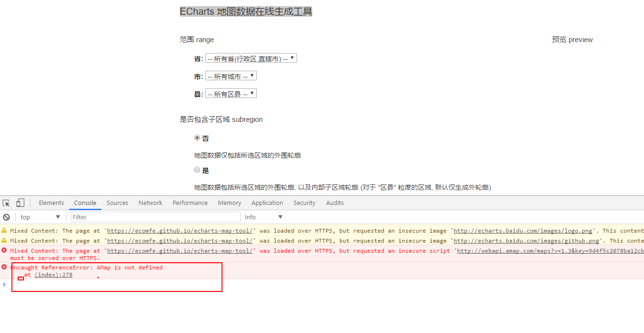Click the 'must be served over HTTPS.' text
The width and height of the screenshot is (644, 333).
coord(55,258)
